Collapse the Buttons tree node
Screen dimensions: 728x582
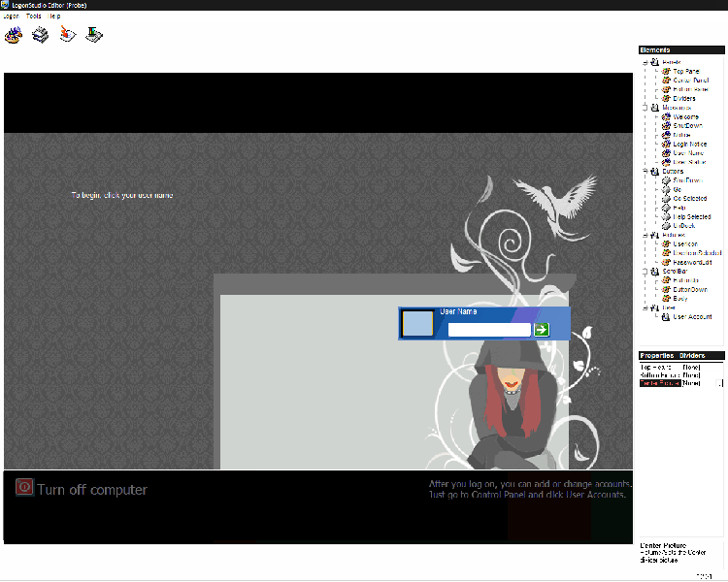pos(645,171)
